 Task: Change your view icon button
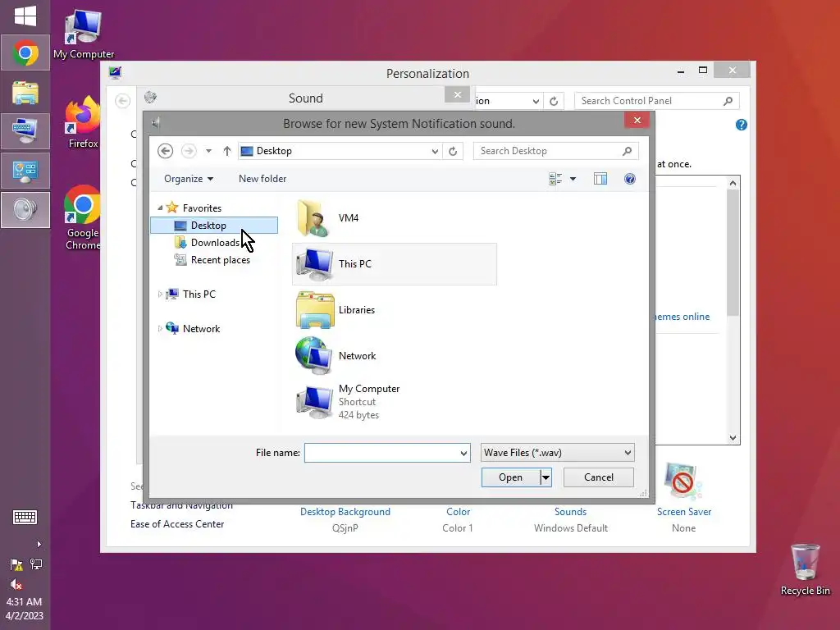[555, 179]
